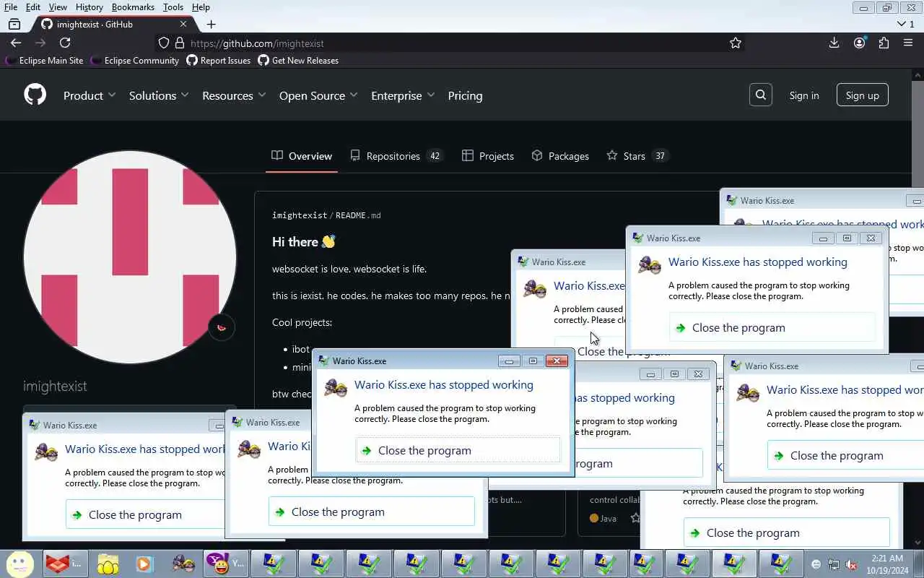Reload the current page
The image size is (924, 578).
point(65,43)
